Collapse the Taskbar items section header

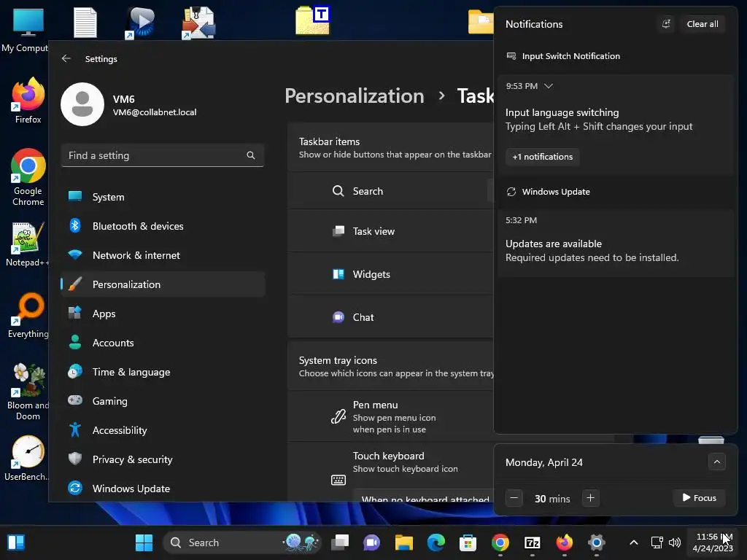click(390, 147)
